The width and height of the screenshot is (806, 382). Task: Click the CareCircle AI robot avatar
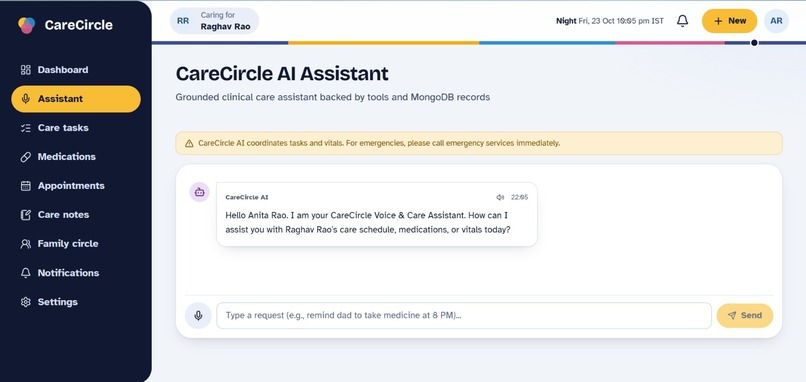199,192
